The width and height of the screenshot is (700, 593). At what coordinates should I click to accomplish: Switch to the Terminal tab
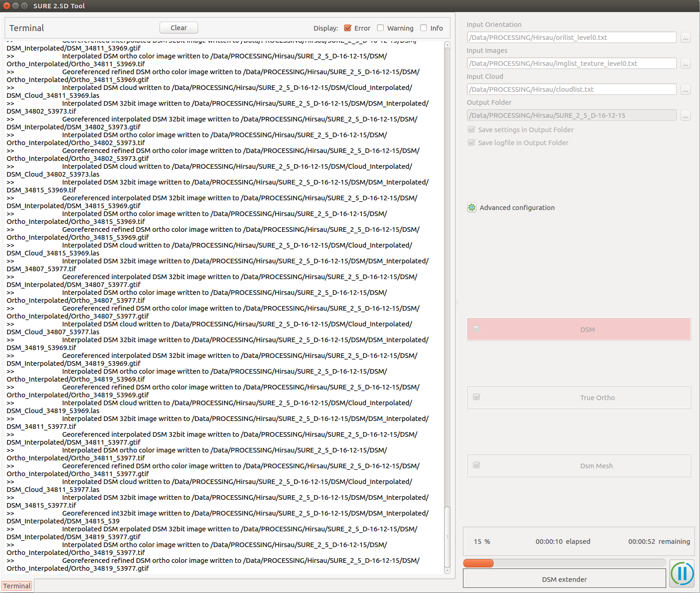click(x=17, y=586)
